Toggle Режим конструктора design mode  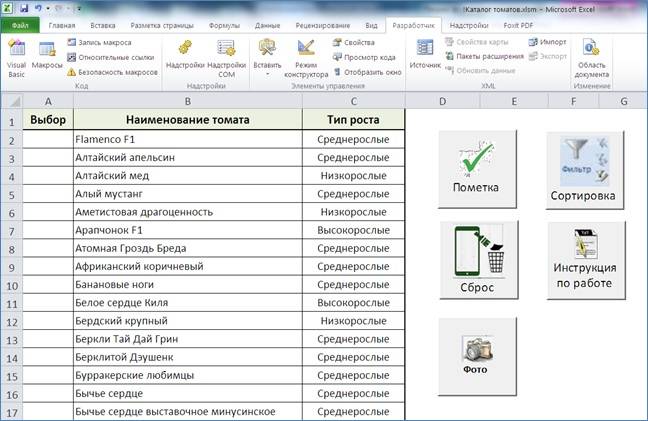click(306, 58)
